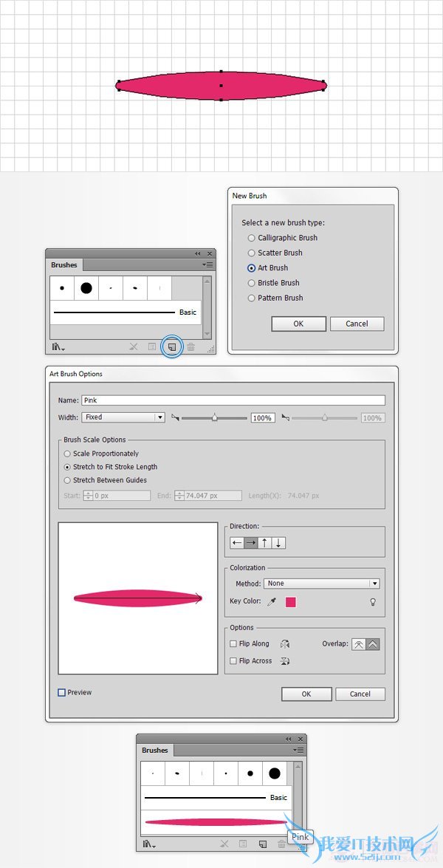Switch to Brushes tab in Pink-brush panel
Screen dimensions: 443x868
[x=155, y=751]
